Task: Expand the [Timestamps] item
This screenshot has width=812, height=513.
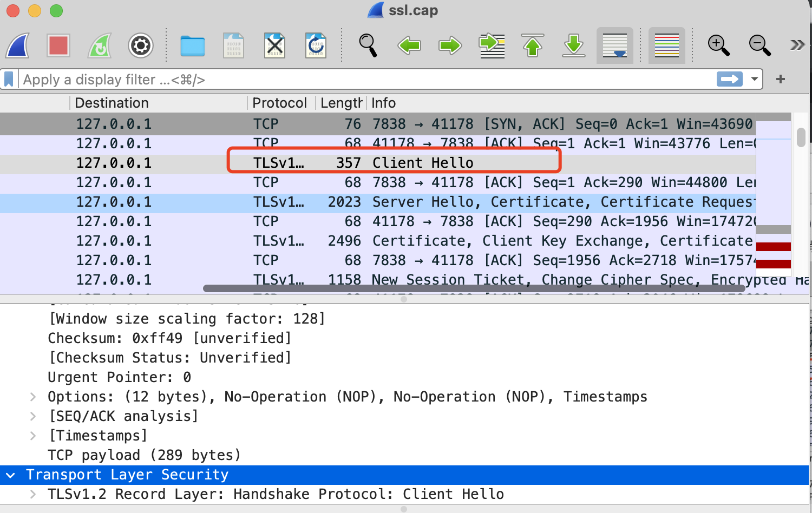Action: (33, 436)
